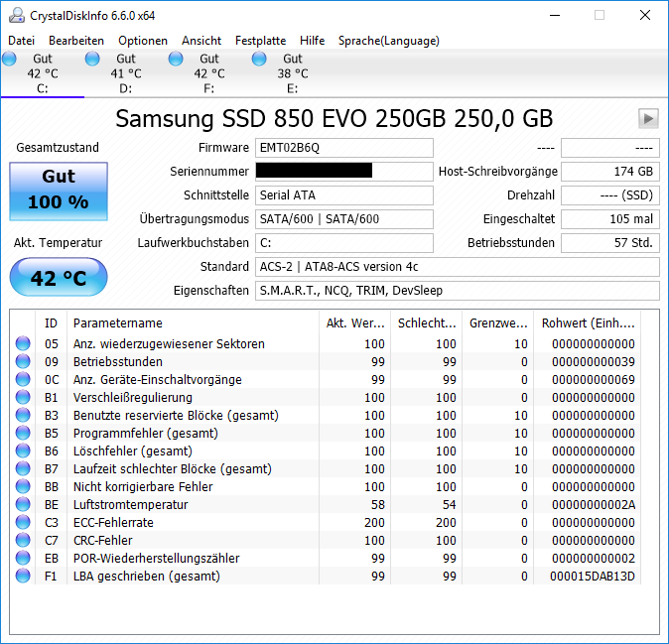Click status orb for attribute B6
This screenshot has height=644, width=669.
click(x=23, y=451)
